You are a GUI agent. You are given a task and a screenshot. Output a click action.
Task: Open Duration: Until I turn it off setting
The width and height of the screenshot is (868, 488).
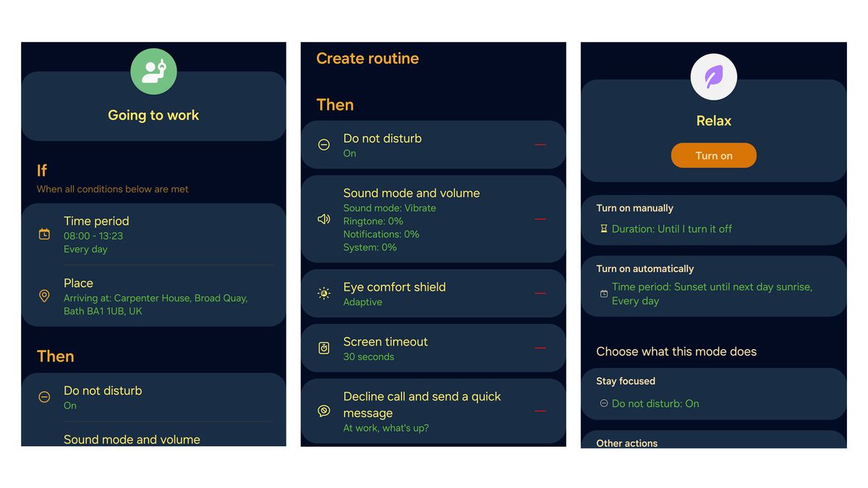coord(671,228)
